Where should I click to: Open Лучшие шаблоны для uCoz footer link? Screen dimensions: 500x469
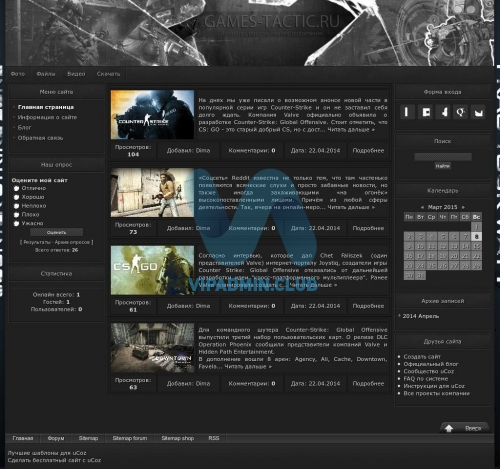pos(47,453)
